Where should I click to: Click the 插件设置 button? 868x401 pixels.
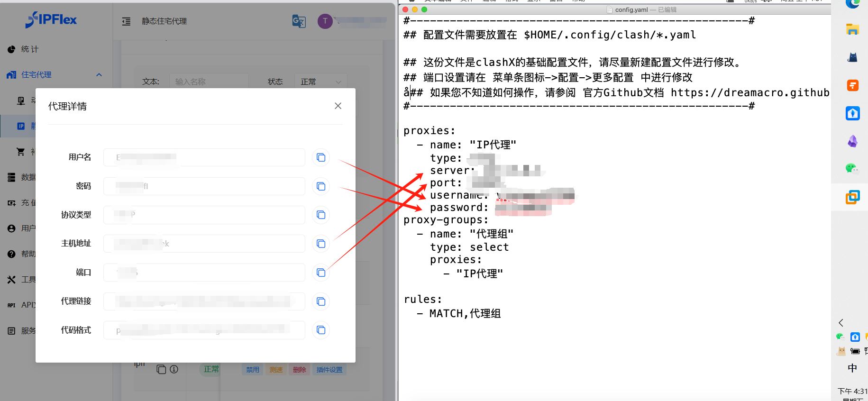(329, 370)
